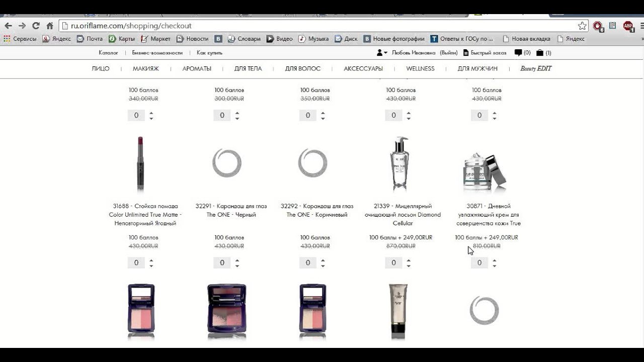The image size is (644, 362).
Task: Open the ЛИЦО category menu
Action: [x=101, y=69]
